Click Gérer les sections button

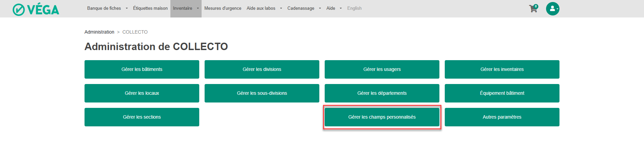(x=142, y=117)
